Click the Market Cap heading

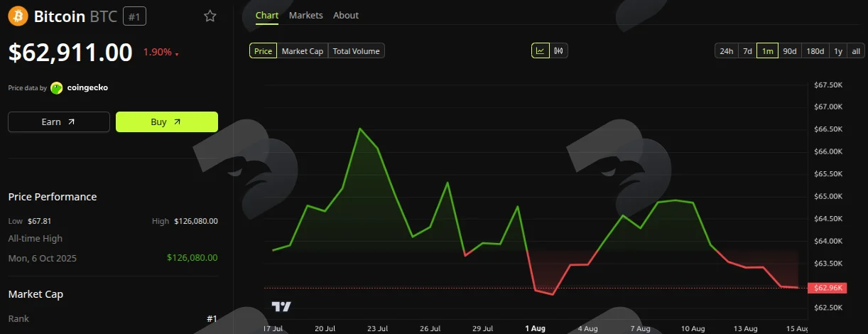(x=34, y=293)
